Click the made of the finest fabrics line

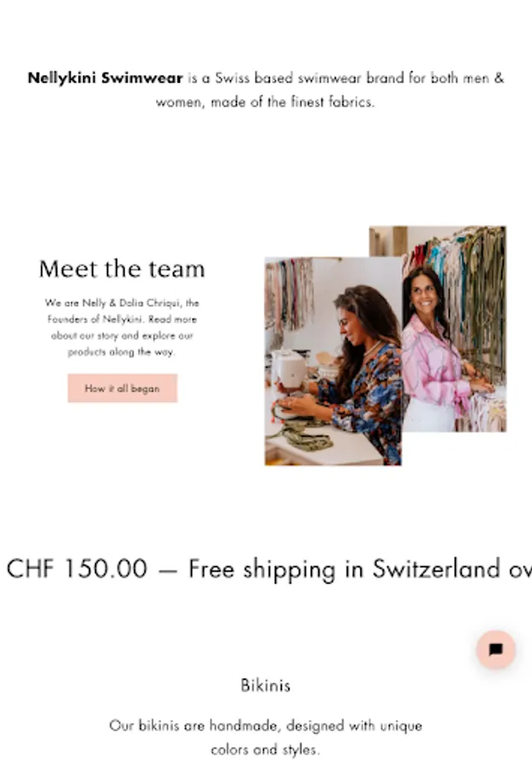[x=265, y=102]
